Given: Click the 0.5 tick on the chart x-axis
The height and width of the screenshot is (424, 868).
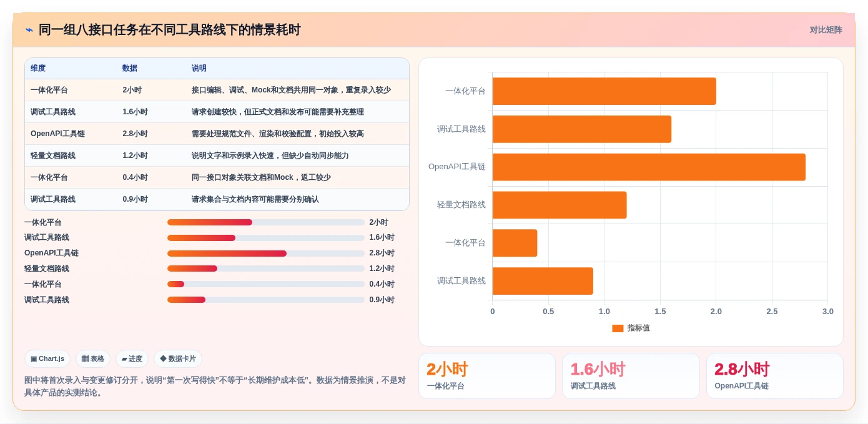Looking at the screenshot, I should [x=548, y=312].
